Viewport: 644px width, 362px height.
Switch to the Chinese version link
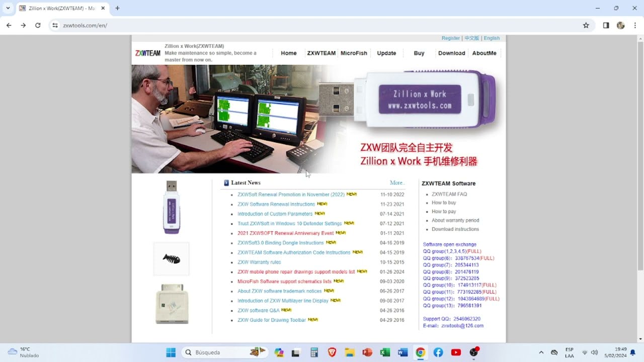coord(471,38)
